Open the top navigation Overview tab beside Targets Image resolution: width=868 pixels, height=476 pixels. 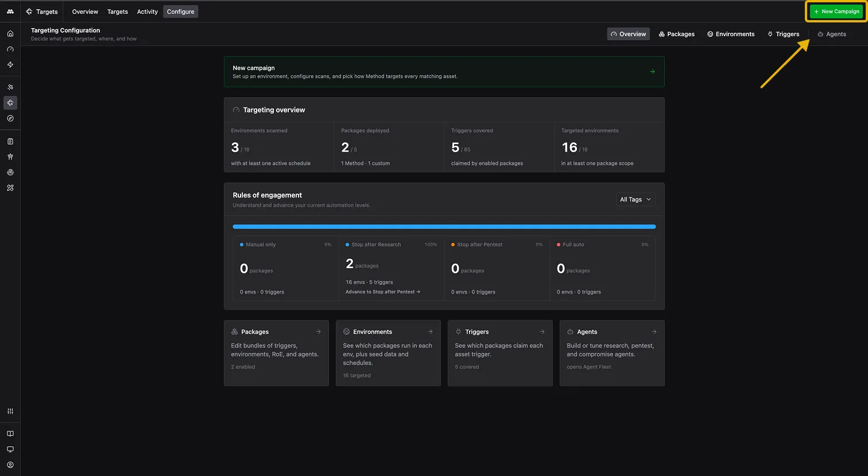pos(85,11)
